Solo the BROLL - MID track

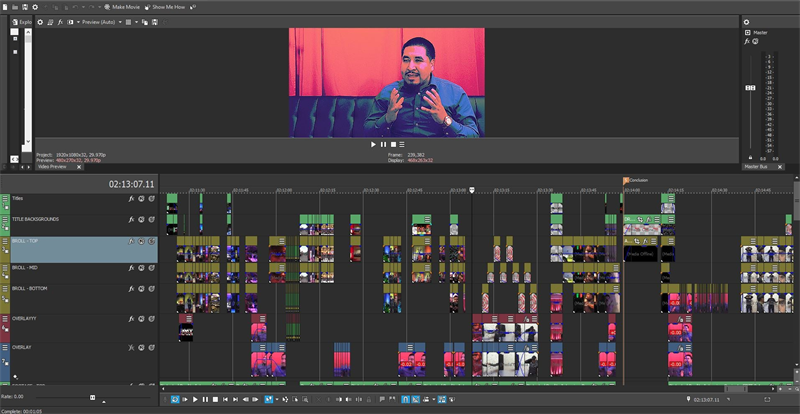[x=151, y=268]
